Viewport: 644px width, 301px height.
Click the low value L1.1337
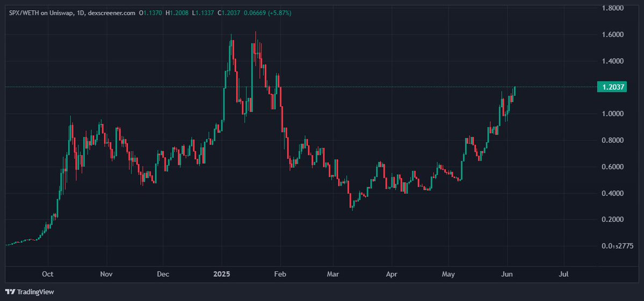203,13
